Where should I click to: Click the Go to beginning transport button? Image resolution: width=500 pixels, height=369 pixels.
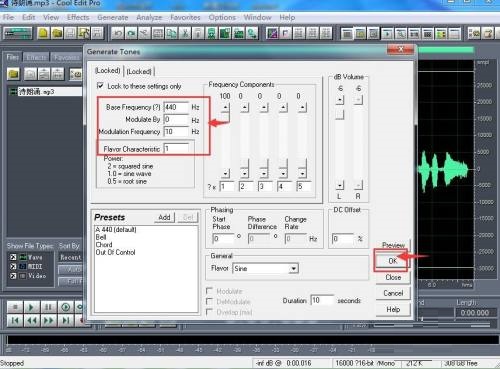coord(15,321)
